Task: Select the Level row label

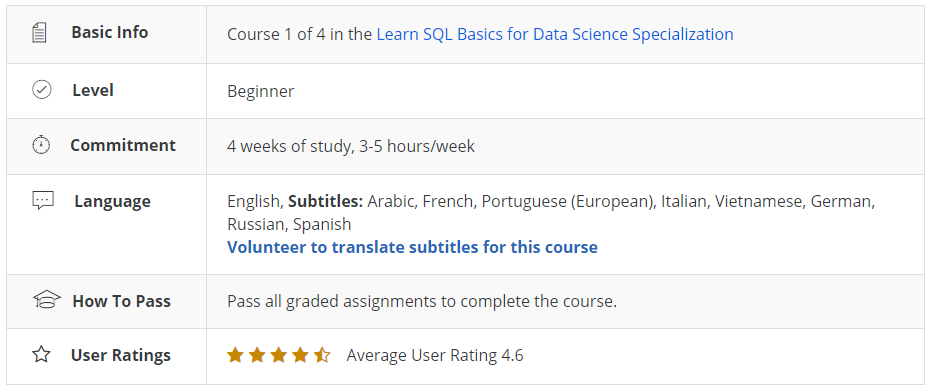Action: tap(93, 90)
